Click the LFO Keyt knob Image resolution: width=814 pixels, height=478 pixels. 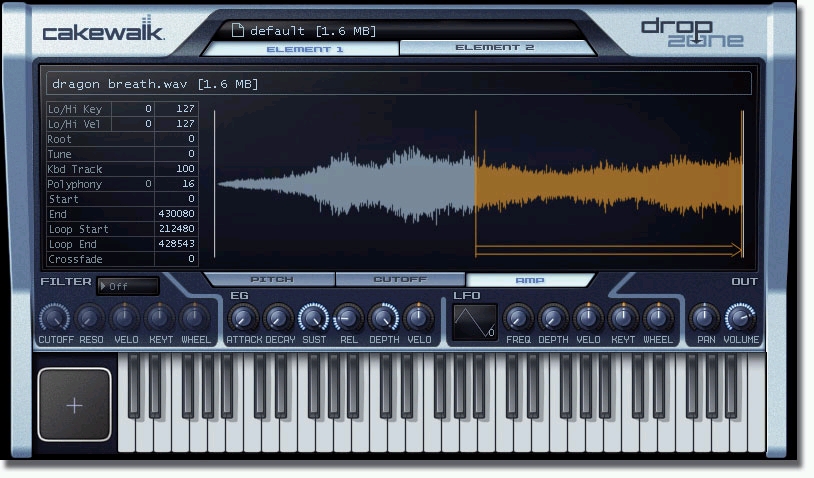coord(622,318)
